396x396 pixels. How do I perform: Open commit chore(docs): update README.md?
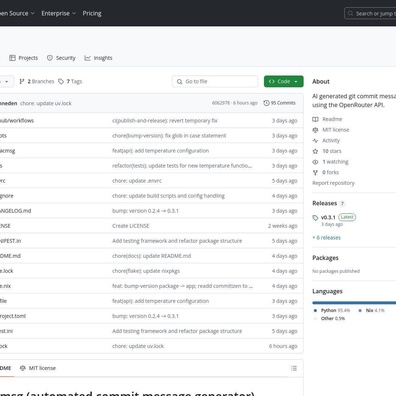tap(152, 256)
